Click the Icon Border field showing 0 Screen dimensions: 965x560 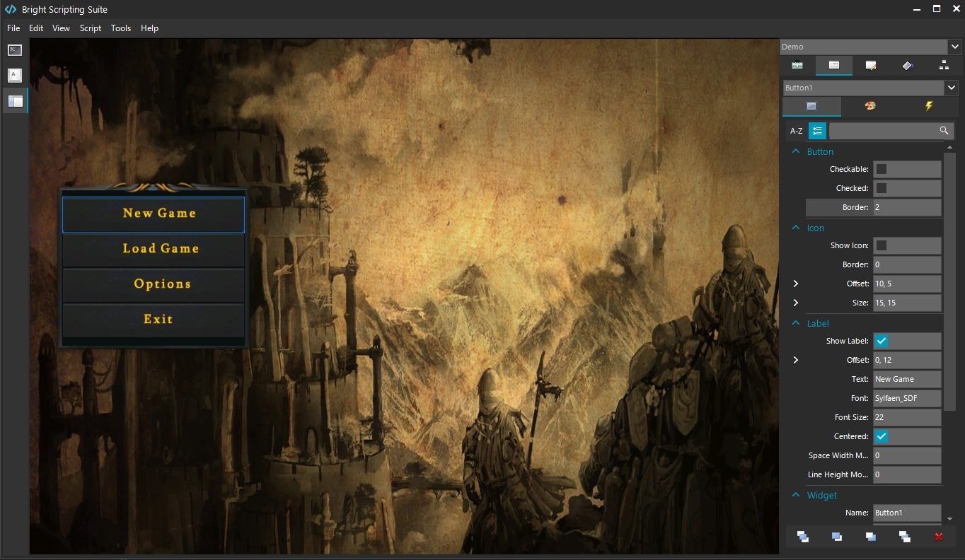click(x=907, y=264)
